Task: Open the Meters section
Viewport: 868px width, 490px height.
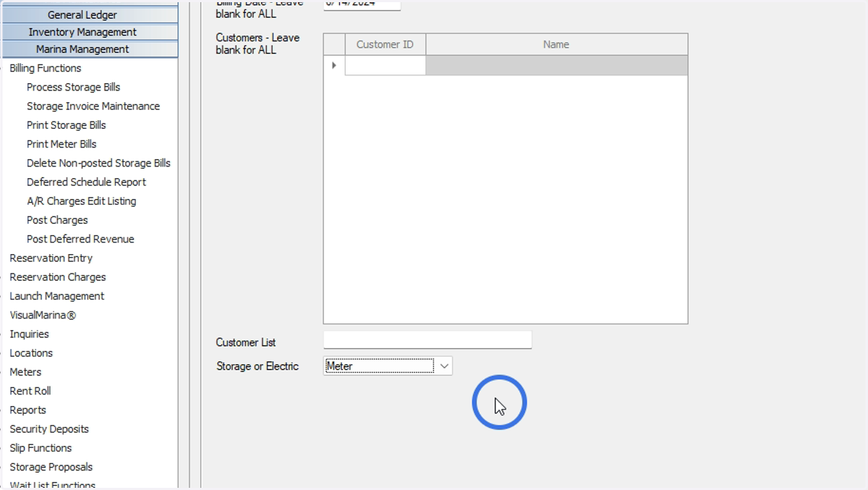Action: click(25, 372)
